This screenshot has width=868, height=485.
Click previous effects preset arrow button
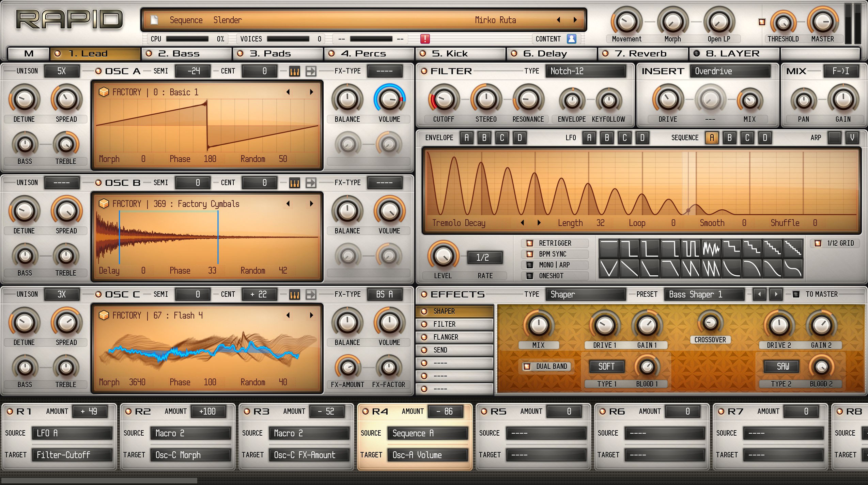[x=759, y=294]
